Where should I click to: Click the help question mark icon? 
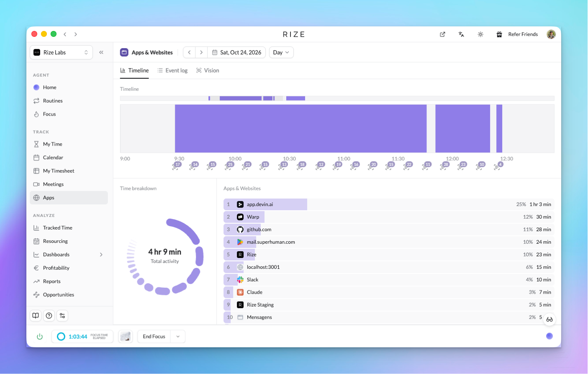pos(49,316)
